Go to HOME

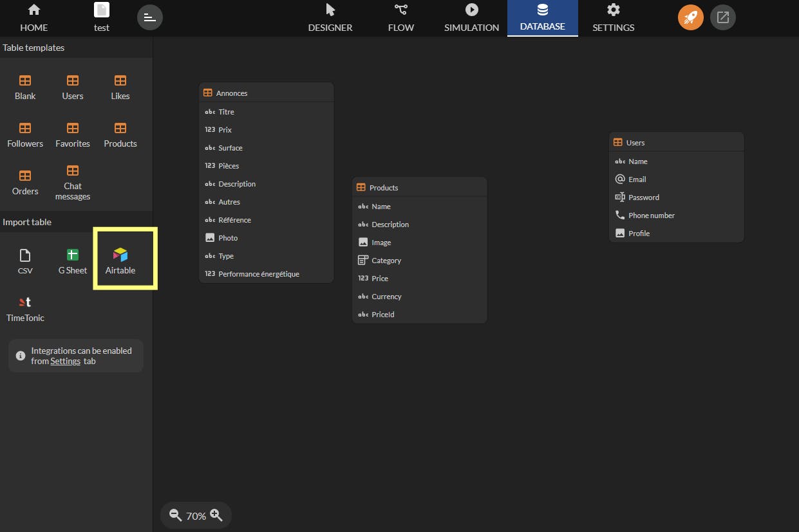click(34, 18)
